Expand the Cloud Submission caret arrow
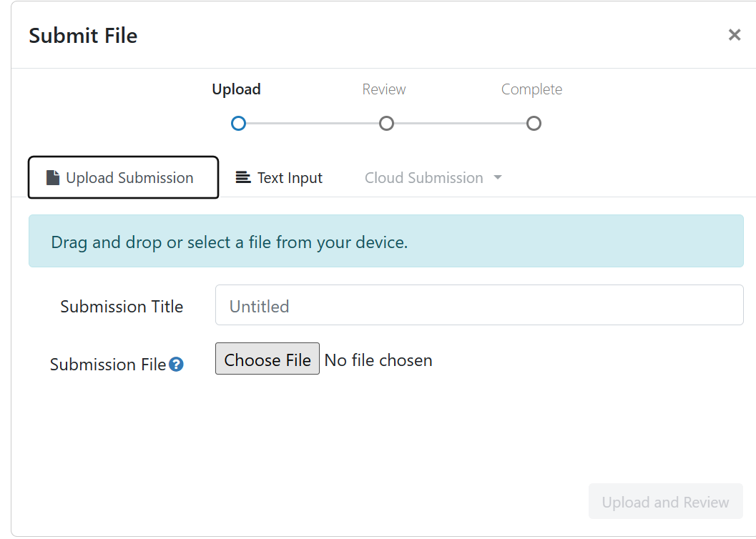This screenshot has height=539, width=756. click(498, 177)
